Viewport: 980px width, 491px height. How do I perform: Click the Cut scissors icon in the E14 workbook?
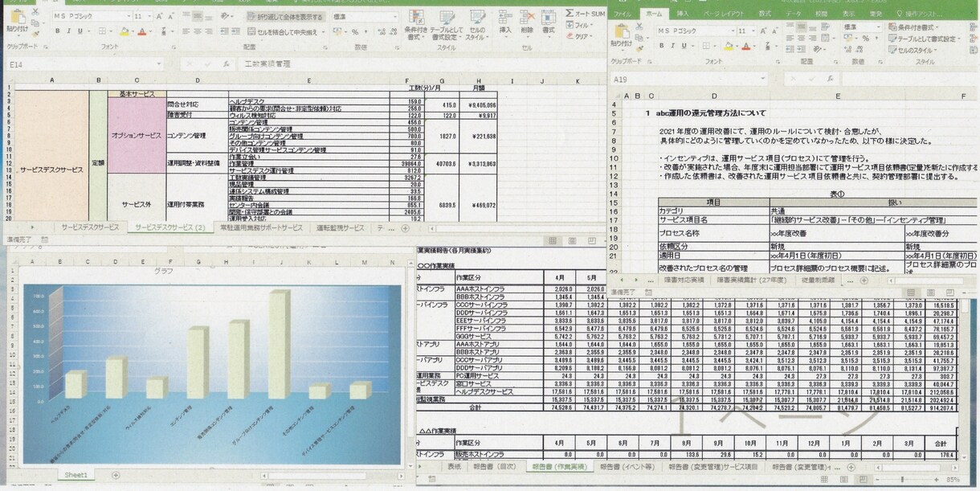36,11
